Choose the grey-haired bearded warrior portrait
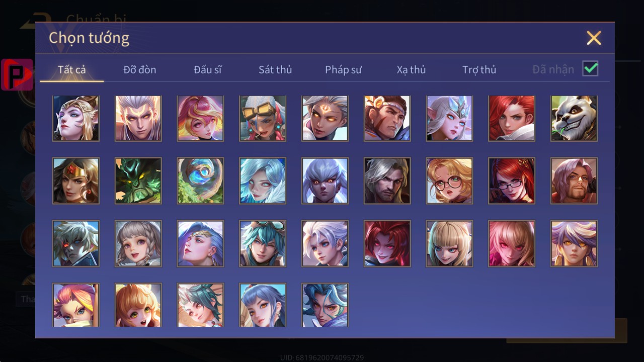 pos(387,180)
